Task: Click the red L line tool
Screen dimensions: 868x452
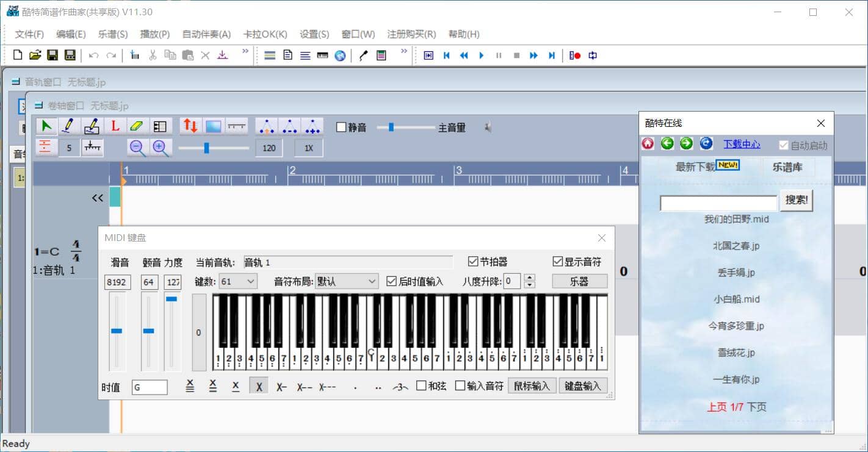Action: click(x=114, y=126)
